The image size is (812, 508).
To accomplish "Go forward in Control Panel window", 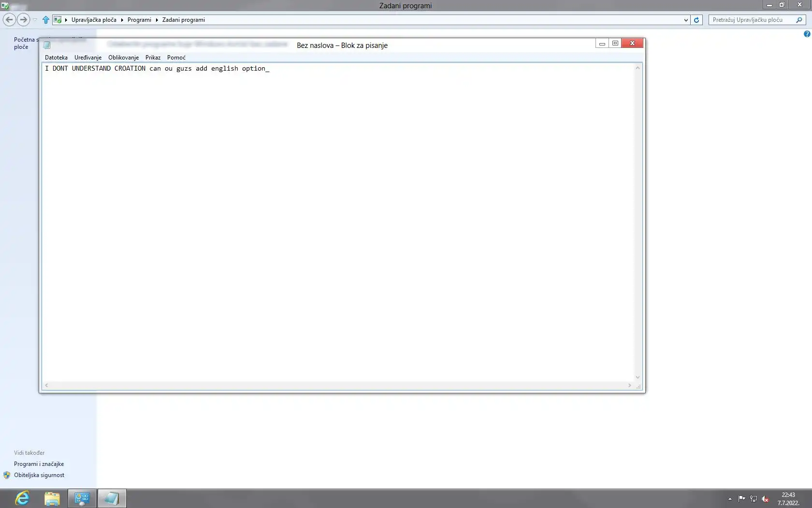I will [x=23, y=20].
